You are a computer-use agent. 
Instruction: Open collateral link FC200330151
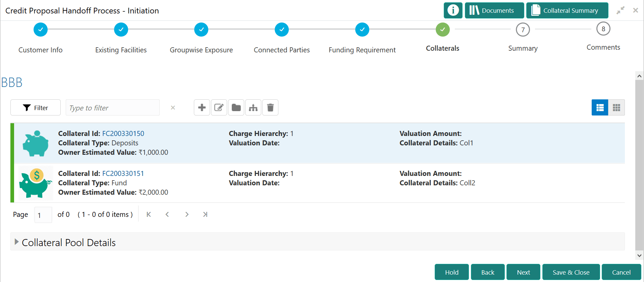point(123,174)
